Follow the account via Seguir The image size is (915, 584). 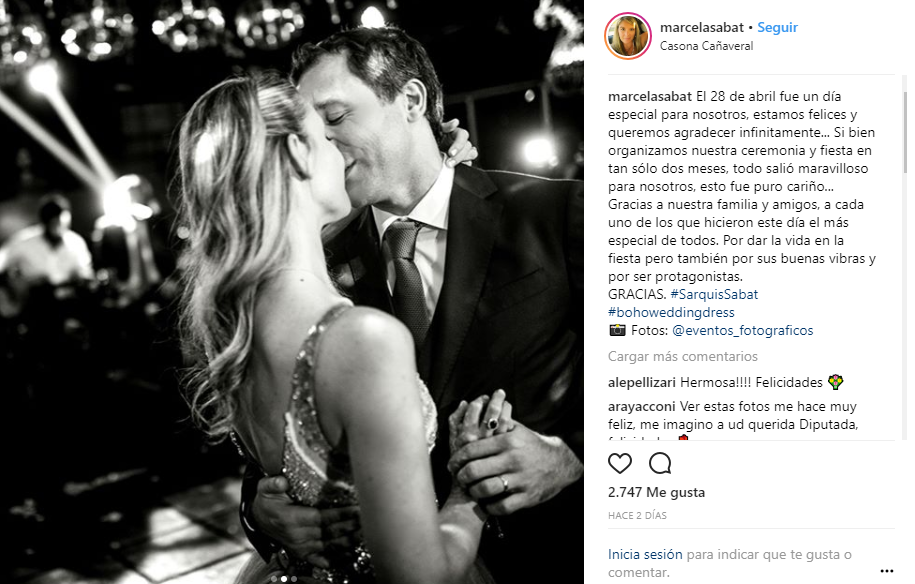click(777, 27)
